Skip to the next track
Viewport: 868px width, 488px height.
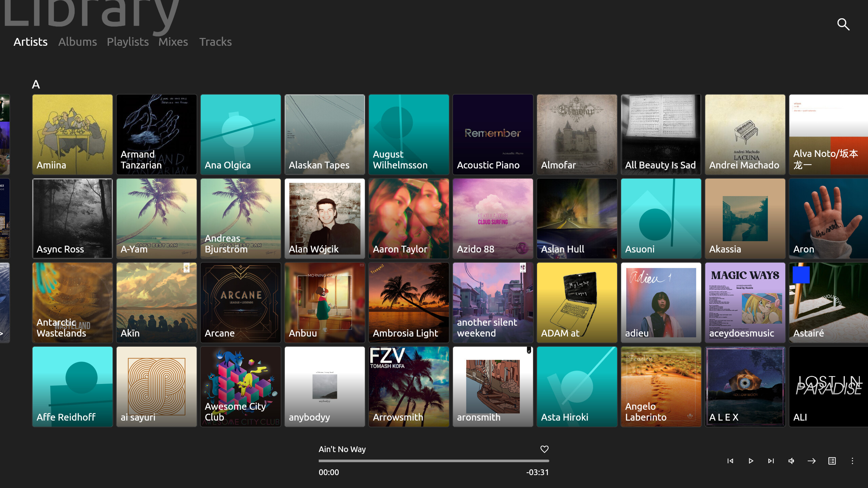point(770,461)
